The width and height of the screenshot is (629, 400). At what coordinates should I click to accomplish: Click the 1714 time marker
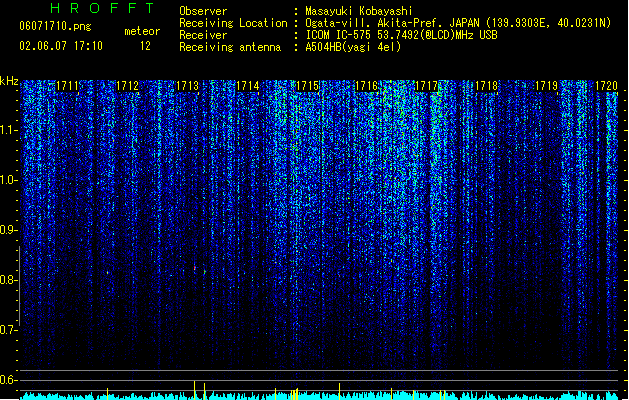(x=248, y=86)
